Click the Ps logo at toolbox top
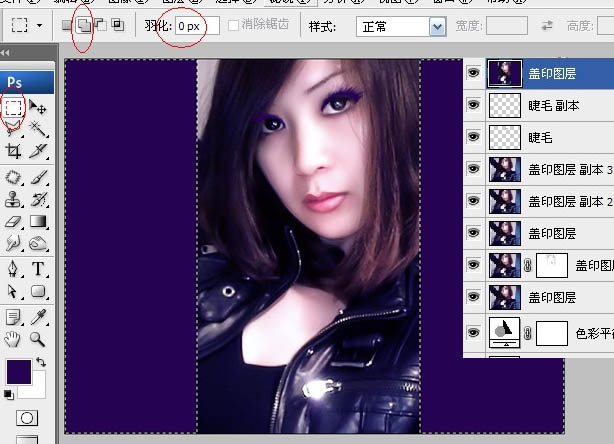 [14, 82]
